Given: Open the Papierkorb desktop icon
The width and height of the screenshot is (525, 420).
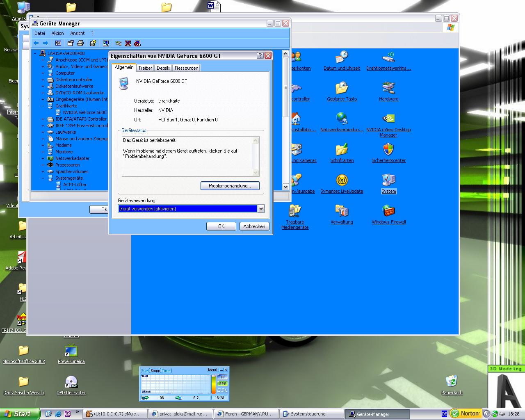Looking at the screenshot, I should (452, 385).
